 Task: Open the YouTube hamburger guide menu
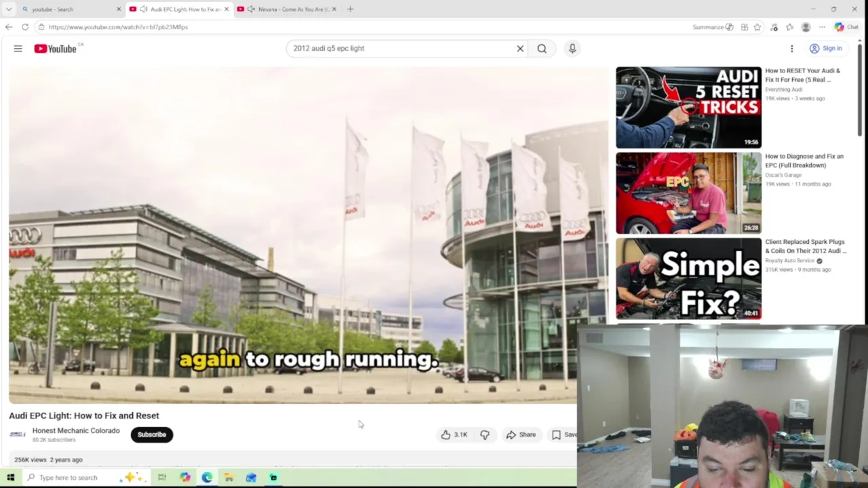point(18,48)
